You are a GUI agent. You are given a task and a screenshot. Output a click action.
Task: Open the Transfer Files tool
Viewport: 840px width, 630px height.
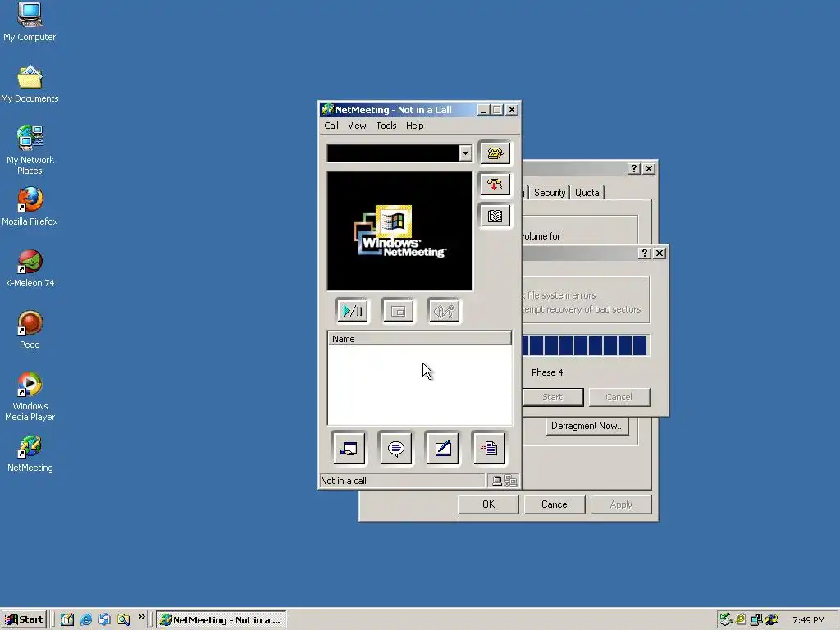[489, 449]
